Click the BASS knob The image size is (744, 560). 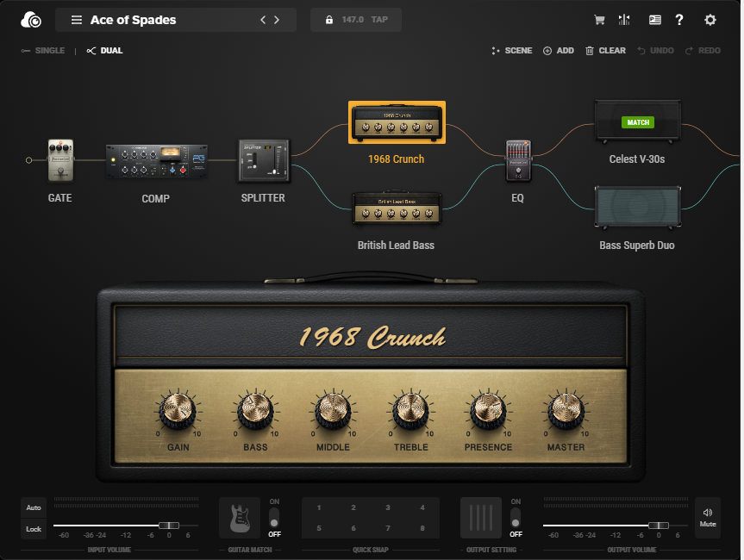[x=256, y=410]
